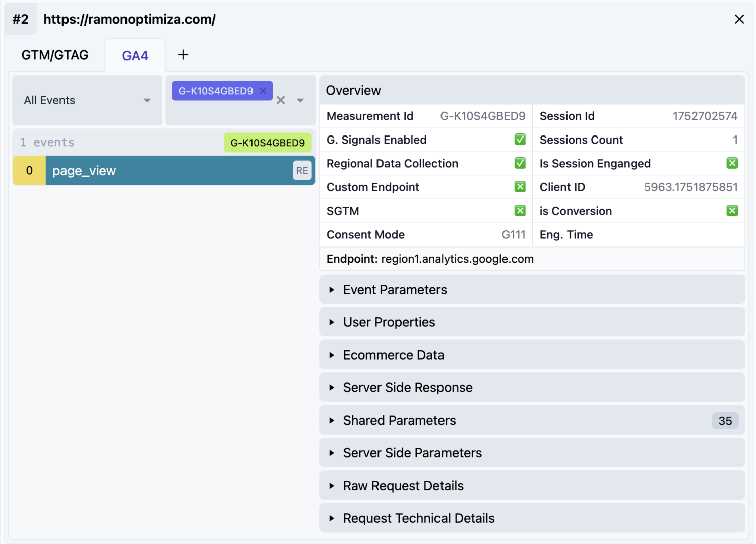
Task: Expand the Server Side Response section
Action: [x=532, y=388]
